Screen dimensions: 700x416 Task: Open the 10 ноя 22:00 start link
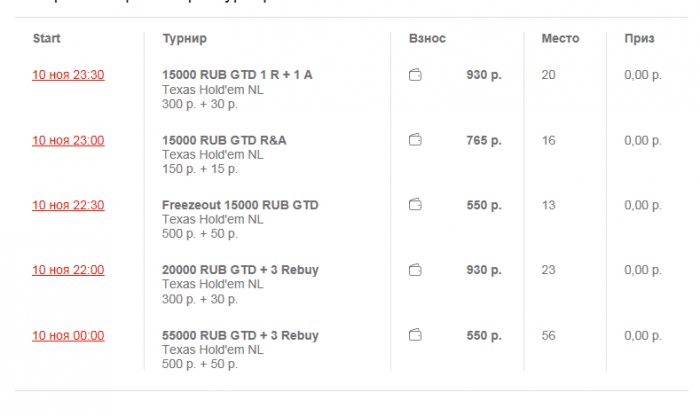(x=68, y=270)
